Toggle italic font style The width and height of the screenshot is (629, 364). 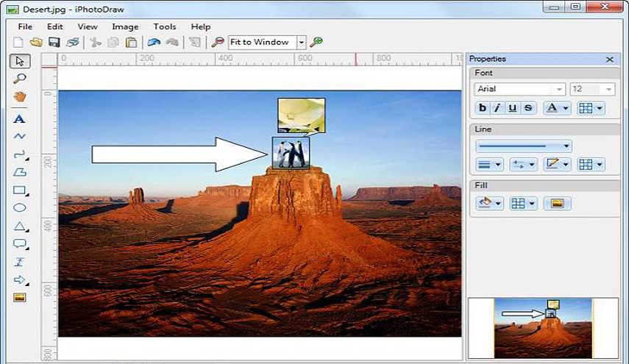497,108
